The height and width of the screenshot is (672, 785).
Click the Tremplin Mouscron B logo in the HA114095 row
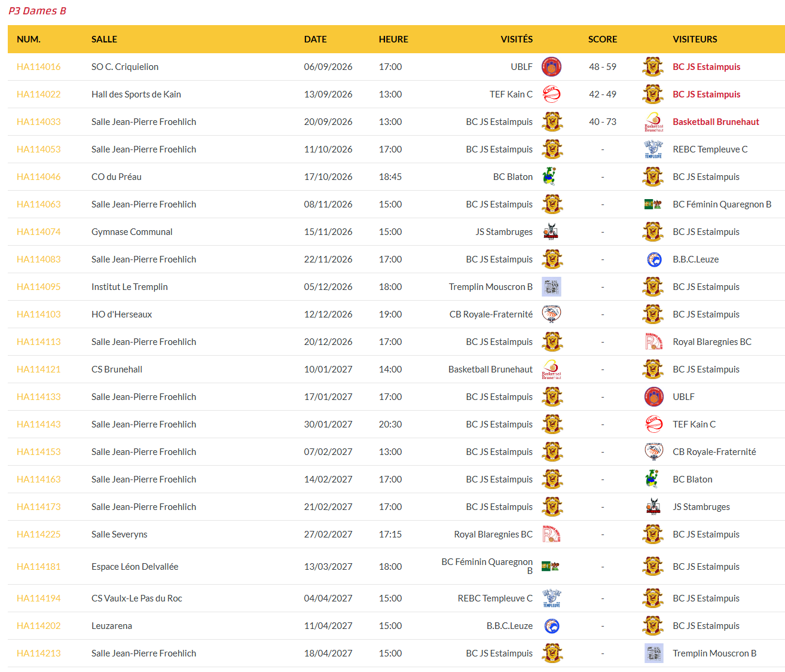click(551, 287)
